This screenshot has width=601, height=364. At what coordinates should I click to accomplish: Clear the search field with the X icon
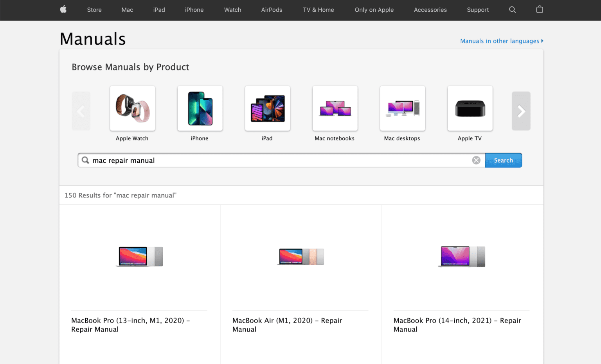(476, 160)
